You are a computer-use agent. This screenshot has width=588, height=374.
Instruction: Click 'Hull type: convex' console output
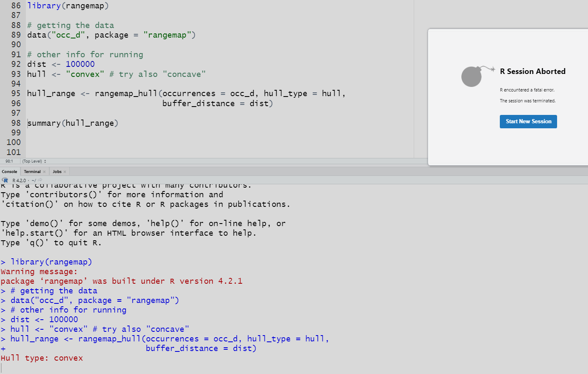click(x=42, y=358)
